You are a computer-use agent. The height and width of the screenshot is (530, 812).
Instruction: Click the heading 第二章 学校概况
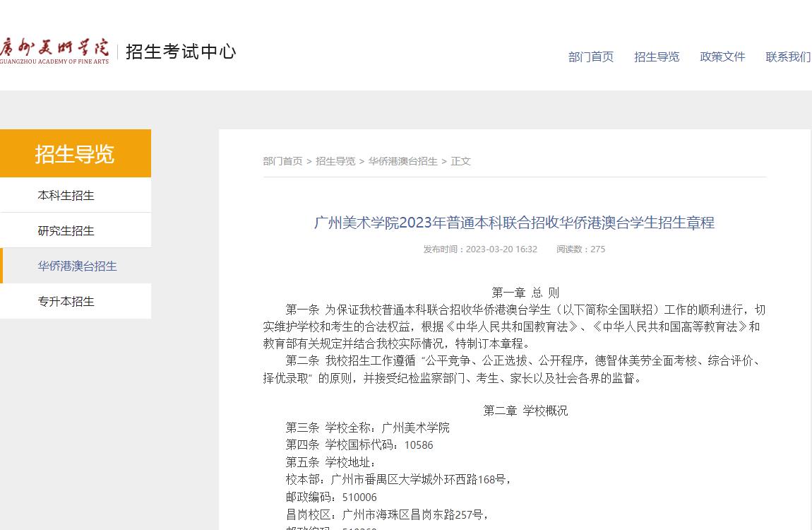525,411
